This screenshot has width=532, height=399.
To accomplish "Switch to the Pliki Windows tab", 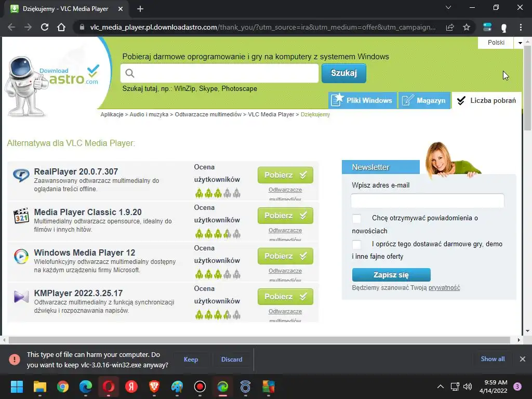I will [363, 100].
